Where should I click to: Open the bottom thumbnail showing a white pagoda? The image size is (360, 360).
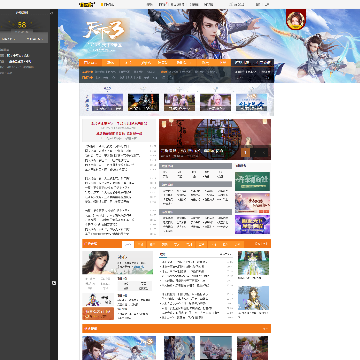point(216,348)
